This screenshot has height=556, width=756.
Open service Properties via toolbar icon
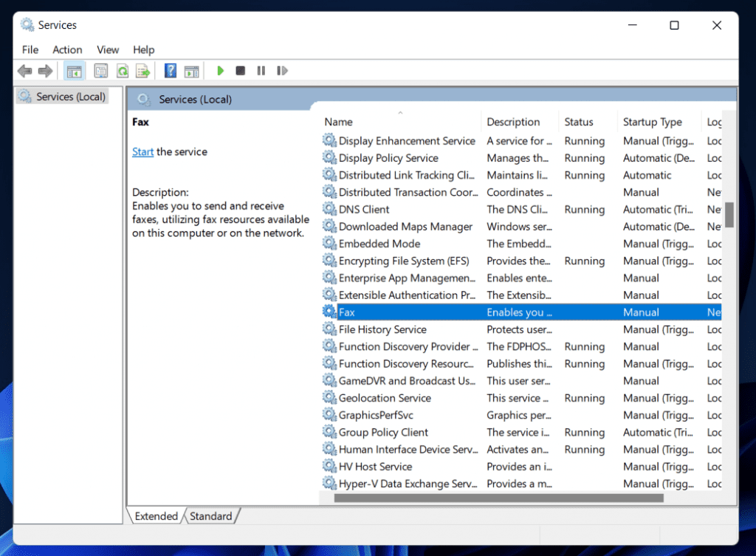[100, 70]
